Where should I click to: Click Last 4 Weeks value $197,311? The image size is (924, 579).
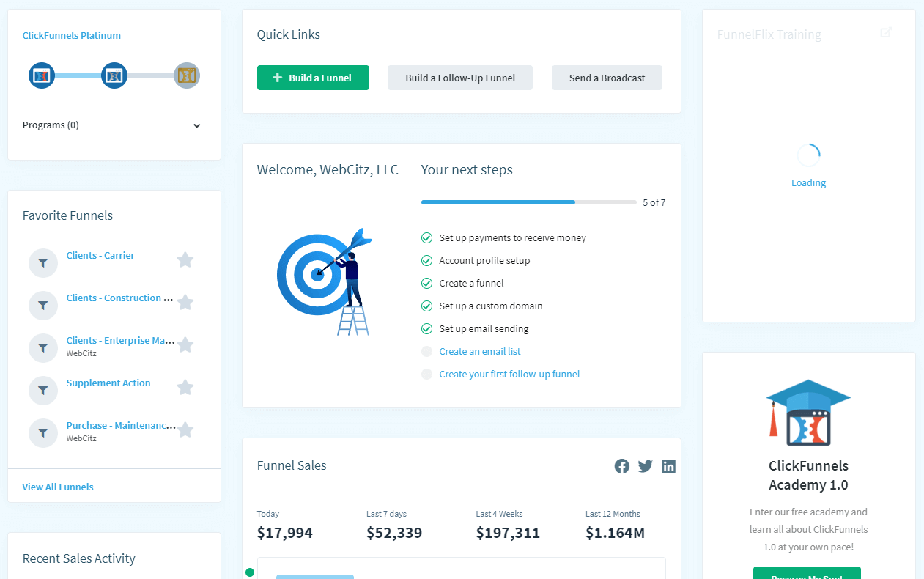click(508, 533)
